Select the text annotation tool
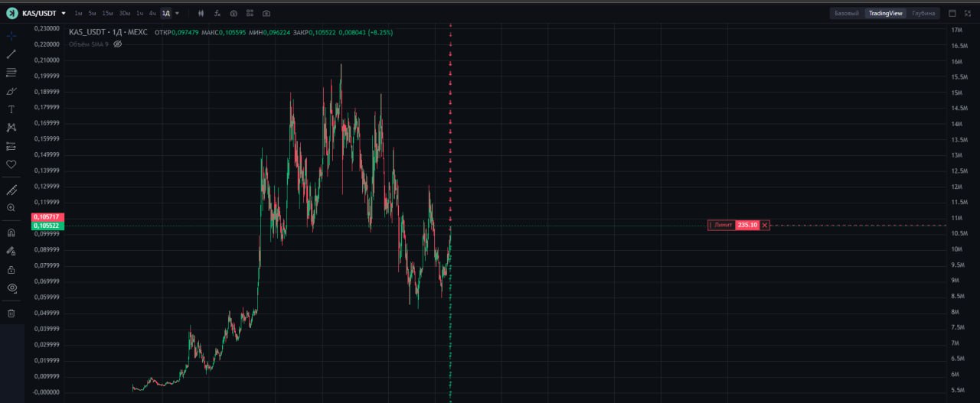The height and width of the screenshot is (403, 980). tap(11, 109)
